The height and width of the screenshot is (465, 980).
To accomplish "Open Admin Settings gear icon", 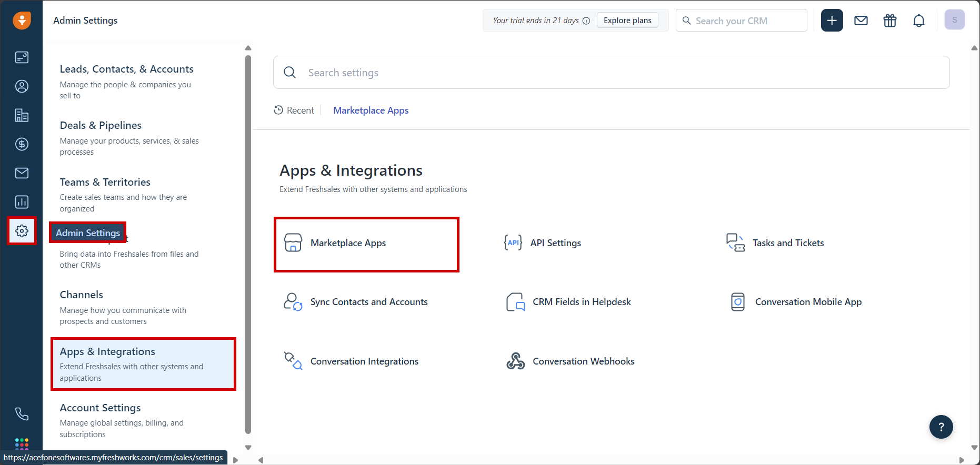I will pyautogui.click(x=22, y=230).
